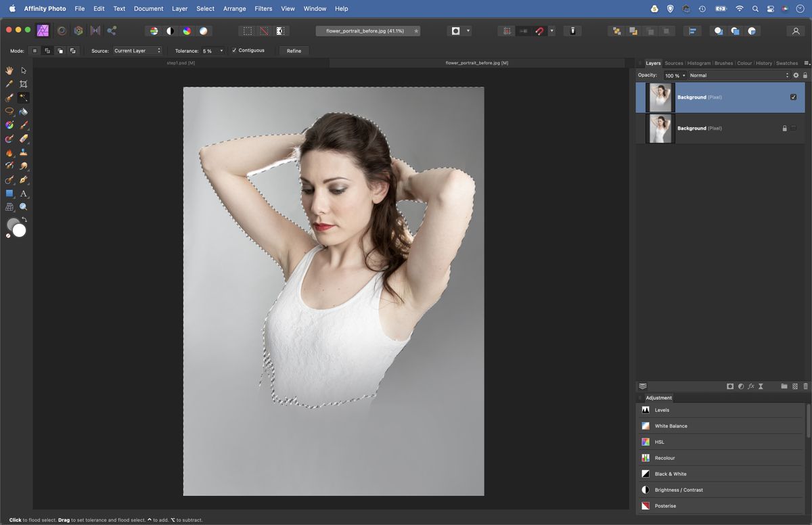Screen dimensions: 812x525
Task: Toggle the Contiguous checkbox
Action: click(x=235, y=49)
